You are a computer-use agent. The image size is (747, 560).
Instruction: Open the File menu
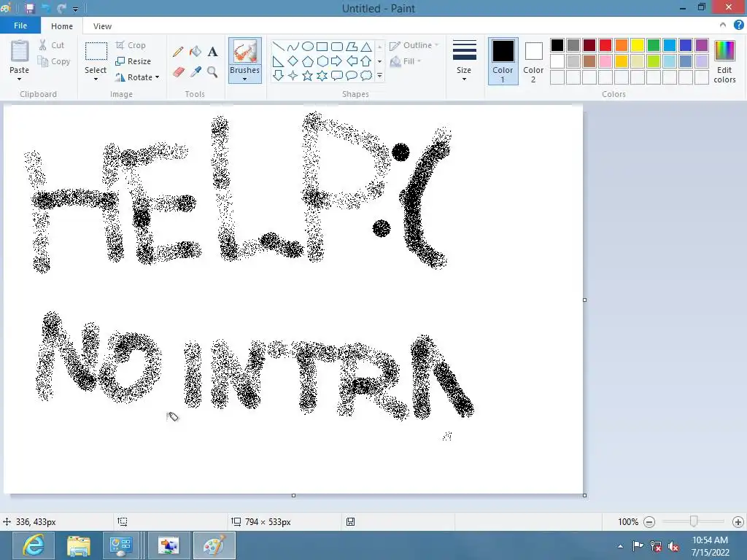[20, 26]
